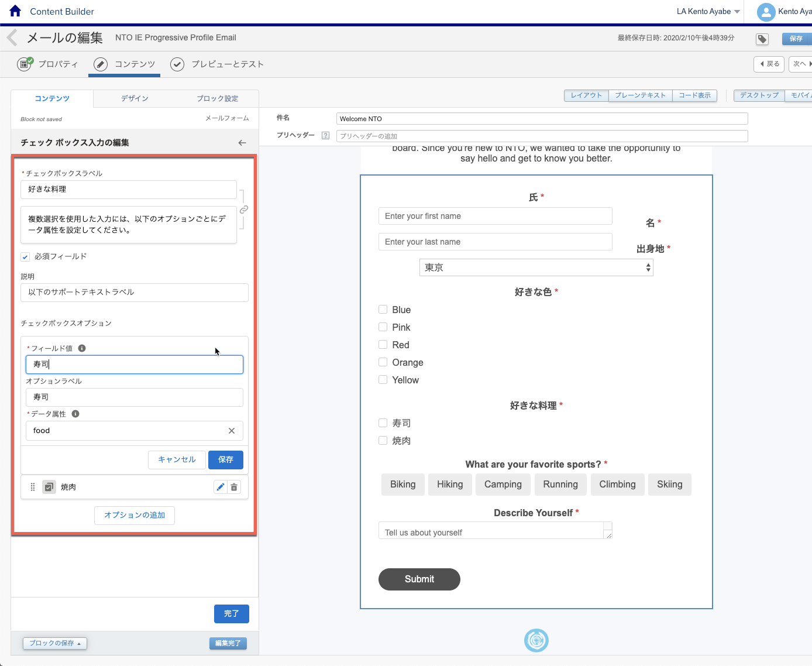Screen dimensions: 812x666
Task: Check the Red color checkbox
Action: pos(383,345)
